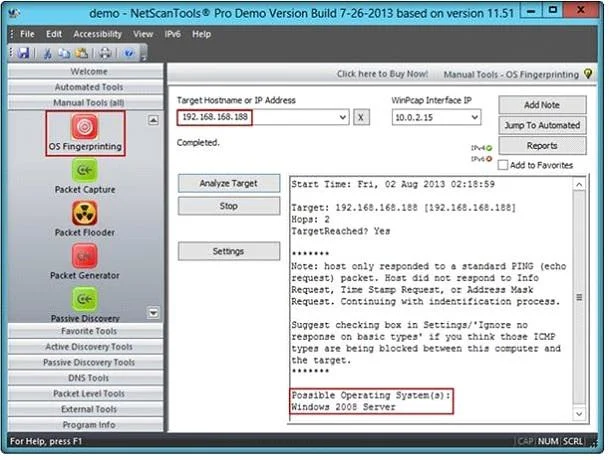The height and width of the screenshot is (460, 609).
Task: Click the 'TargetReached? Yes' line
Action: (341, 231)
